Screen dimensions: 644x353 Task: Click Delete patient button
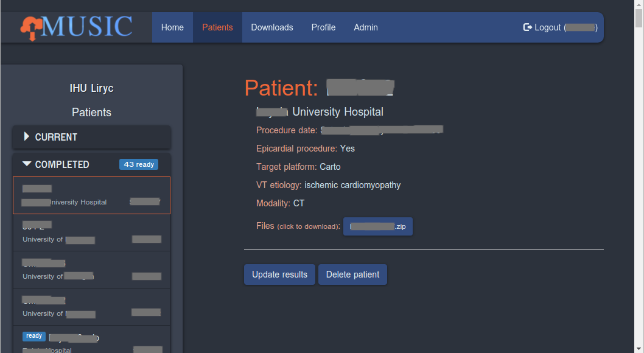[353, 274]
